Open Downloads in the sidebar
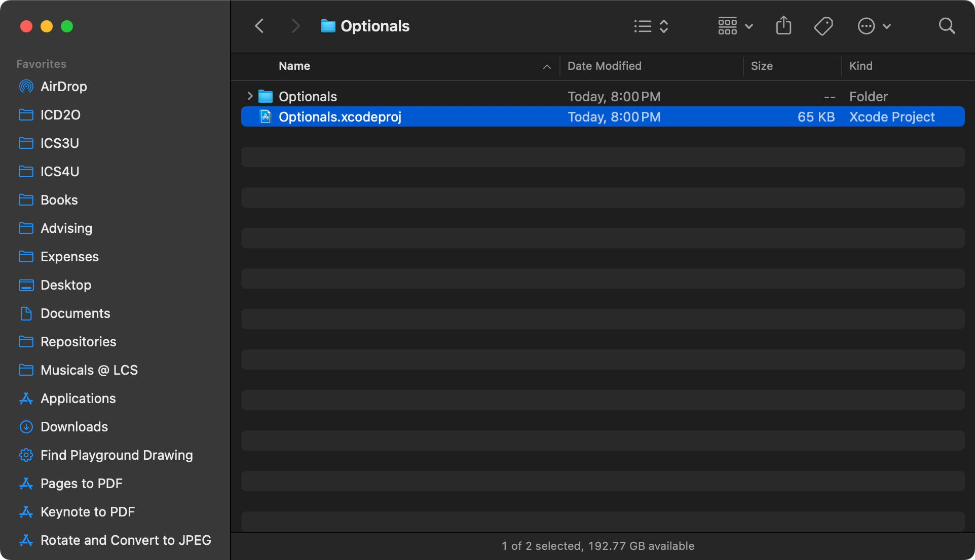 pyautogui.click(x=74, y=427)
